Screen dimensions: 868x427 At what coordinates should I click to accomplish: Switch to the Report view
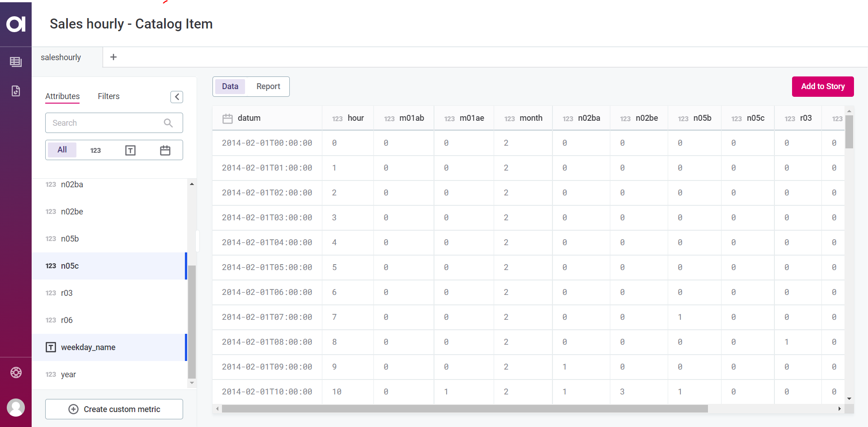point(268,86)
